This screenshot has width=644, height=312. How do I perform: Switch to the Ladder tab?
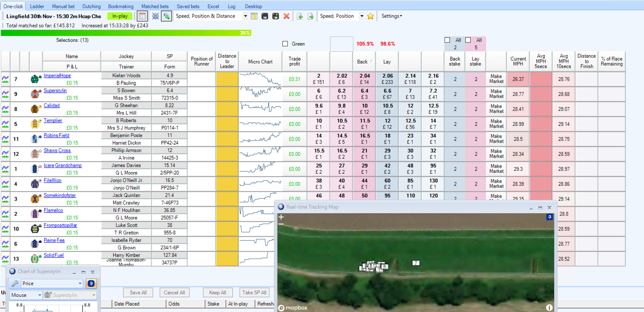pyautogui.click(x=37, y=6)
